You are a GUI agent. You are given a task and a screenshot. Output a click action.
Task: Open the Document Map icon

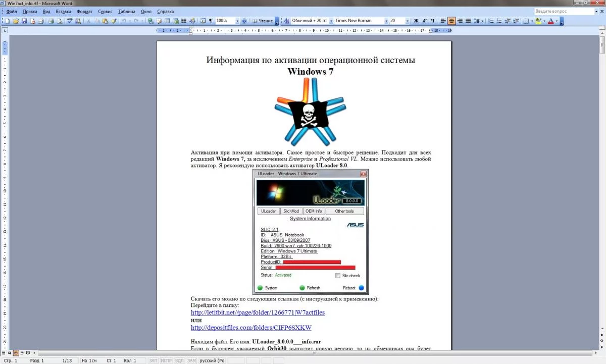(203, 21)
